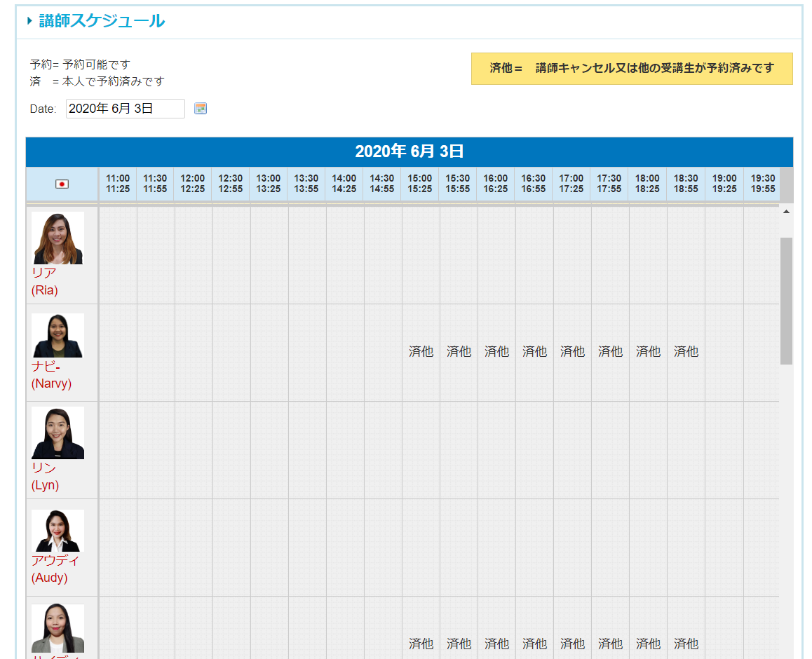Screen dimensions: 812x659
Task: Click the Date input field
Action: [x=125, y=109]
